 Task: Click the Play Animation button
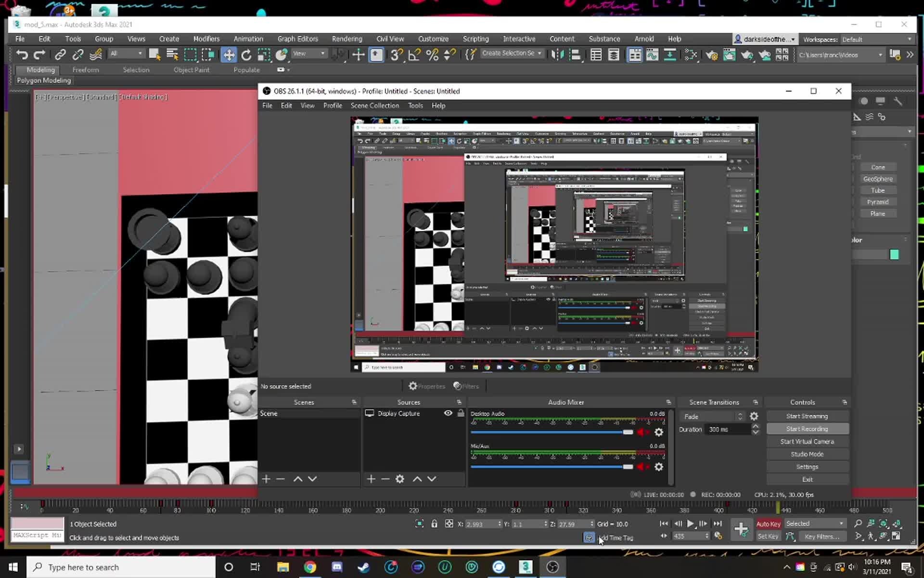[690, 524]
